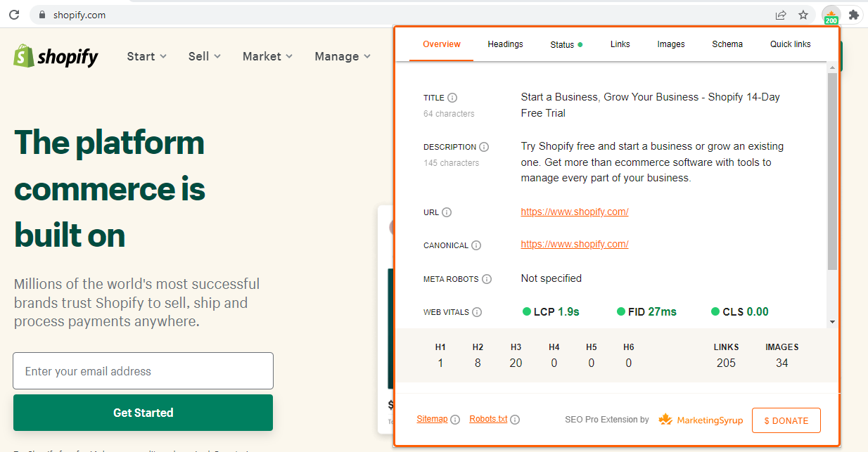Image resolution: width=868 pixels, height=452 pixels.
Task: Open the canonical shopify.com link
Action: point(574,244)
